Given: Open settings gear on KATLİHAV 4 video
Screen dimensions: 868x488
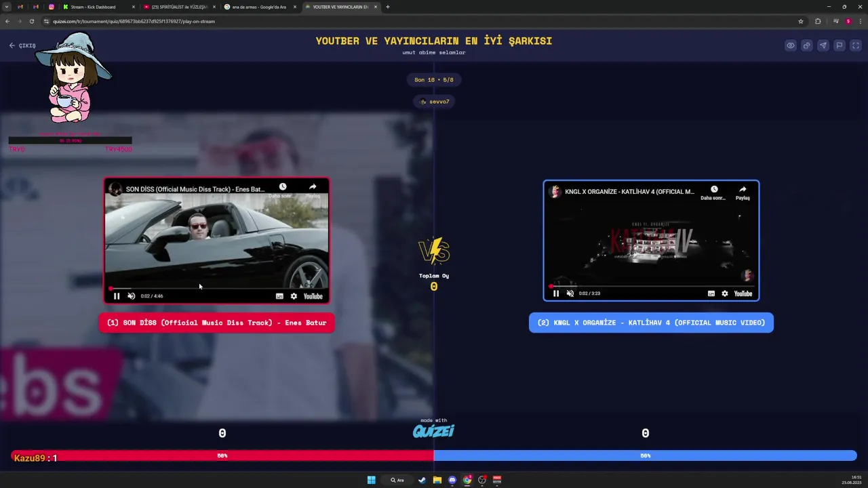Looking at the screenshot, I should [725, 293].
